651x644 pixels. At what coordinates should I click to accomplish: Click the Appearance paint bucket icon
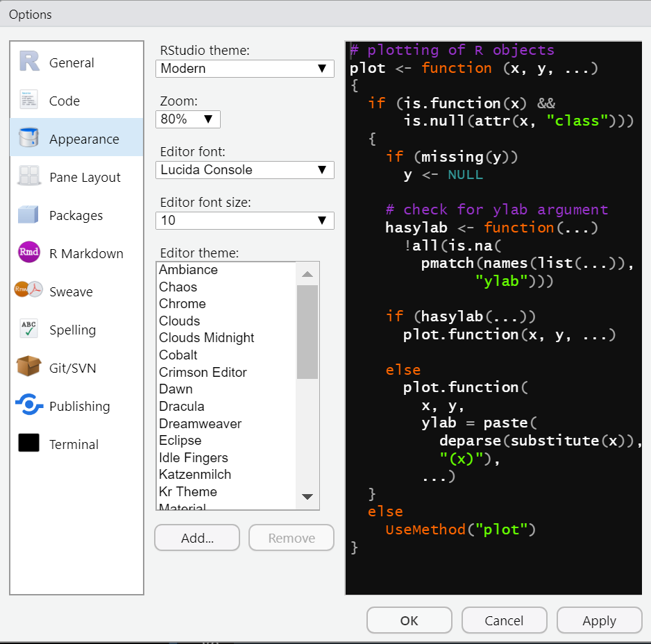(x=28, y=137)
